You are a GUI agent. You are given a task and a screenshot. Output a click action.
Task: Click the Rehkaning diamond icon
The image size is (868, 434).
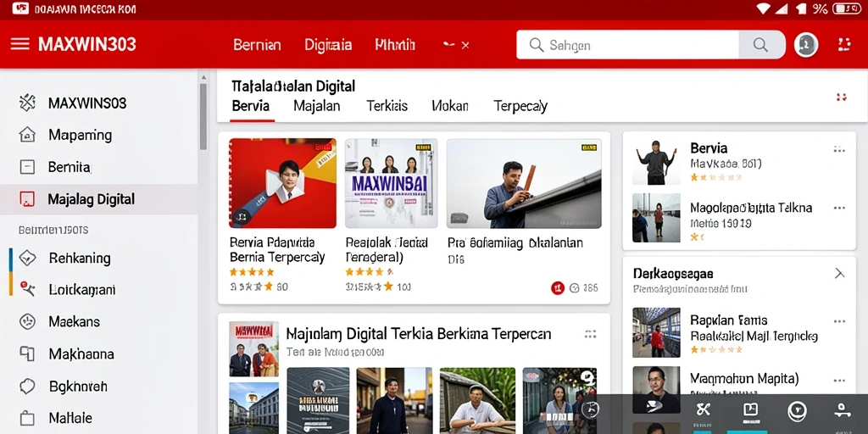tap(27, 258)
